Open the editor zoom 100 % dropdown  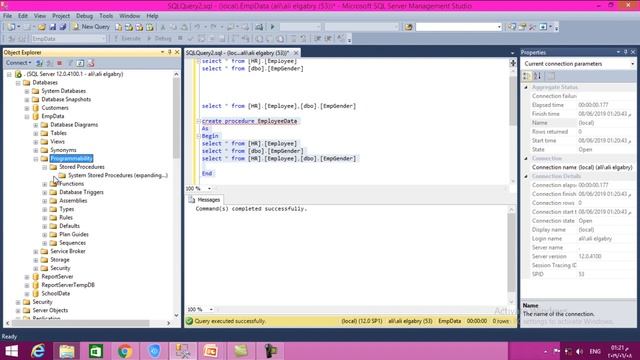coord(209,189)
